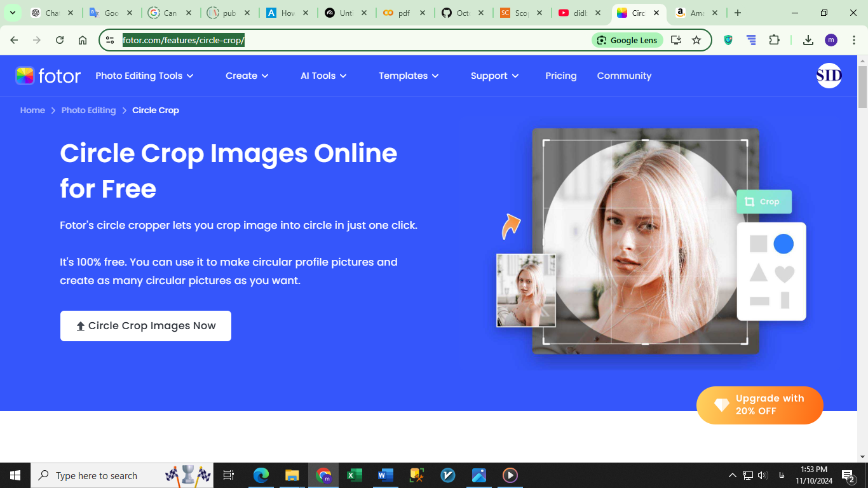
Task: Select the blue circle shape
Action: [x=783, y=243]
